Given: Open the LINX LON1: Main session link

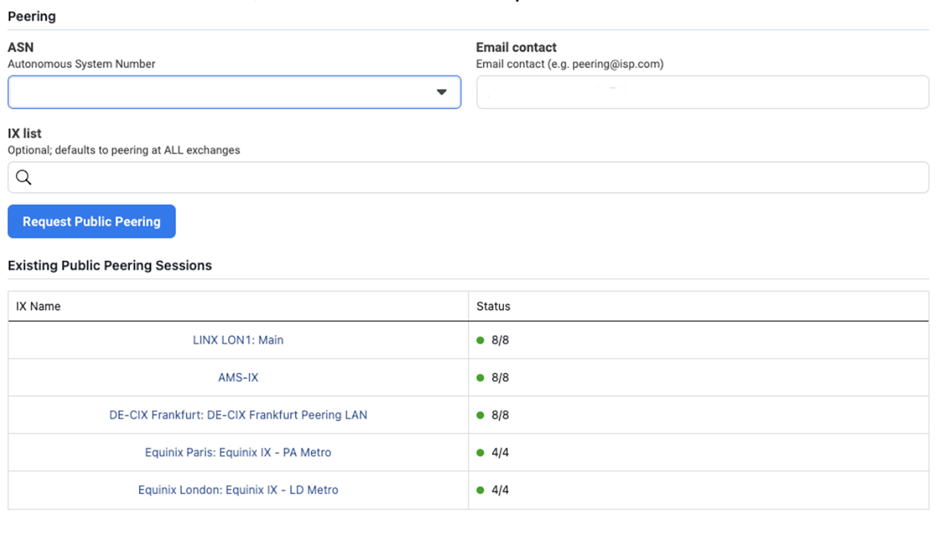Looking at the screenshot, I should (x=238, y=340).
